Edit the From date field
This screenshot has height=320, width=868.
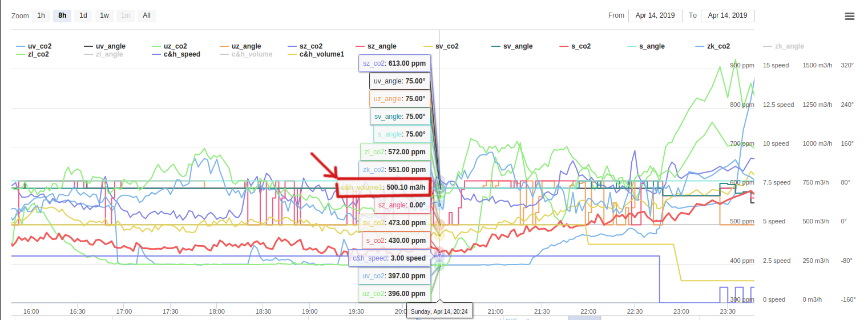tap(655, 15)
